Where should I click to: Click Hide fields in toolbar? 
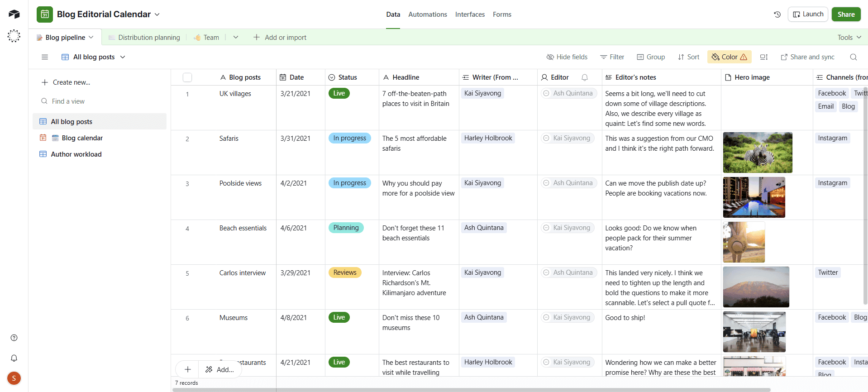567,57
